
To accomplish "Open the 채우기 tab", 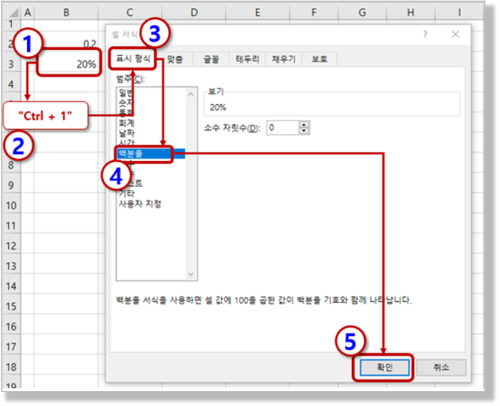I will pos(283,59).
